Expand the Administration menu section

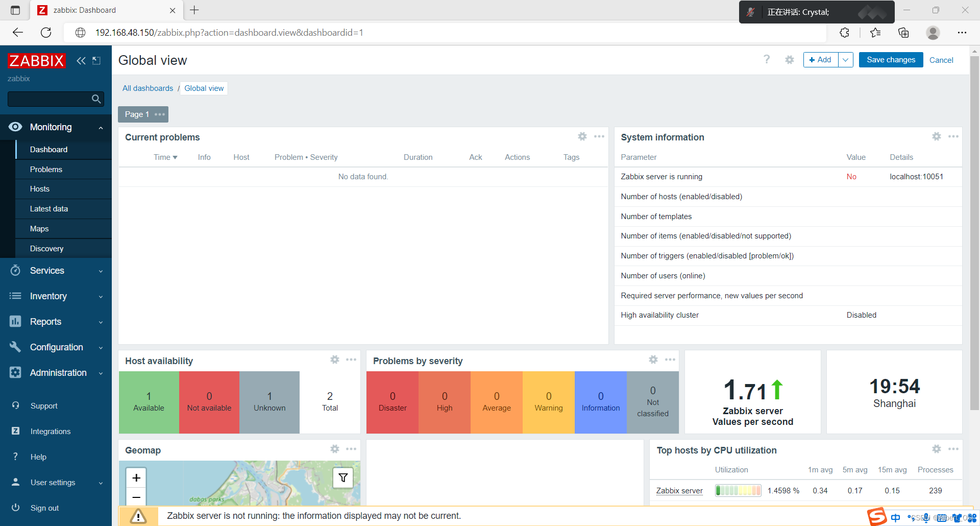pos(56,373)
